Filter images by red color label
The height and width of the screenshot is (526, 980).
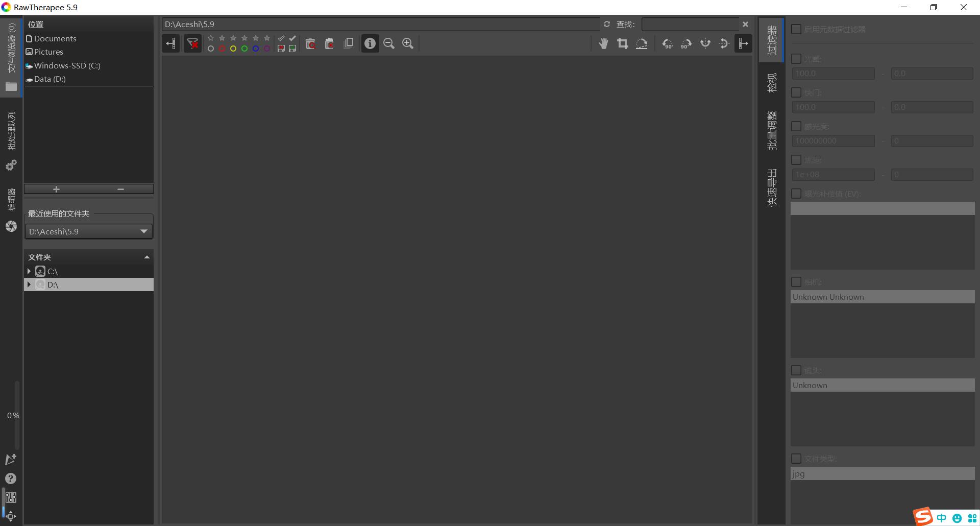click(x=222, y=49)
